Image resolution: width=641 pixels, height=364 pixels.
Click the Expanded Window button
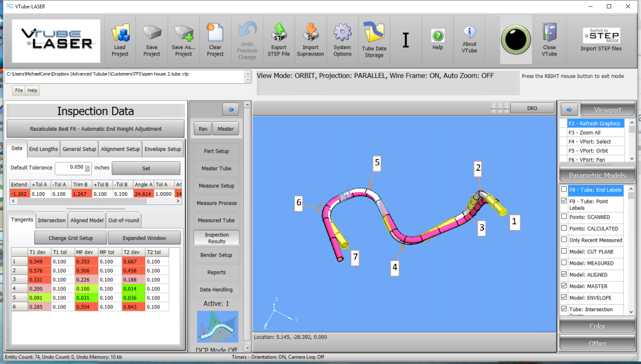[145, 238]
